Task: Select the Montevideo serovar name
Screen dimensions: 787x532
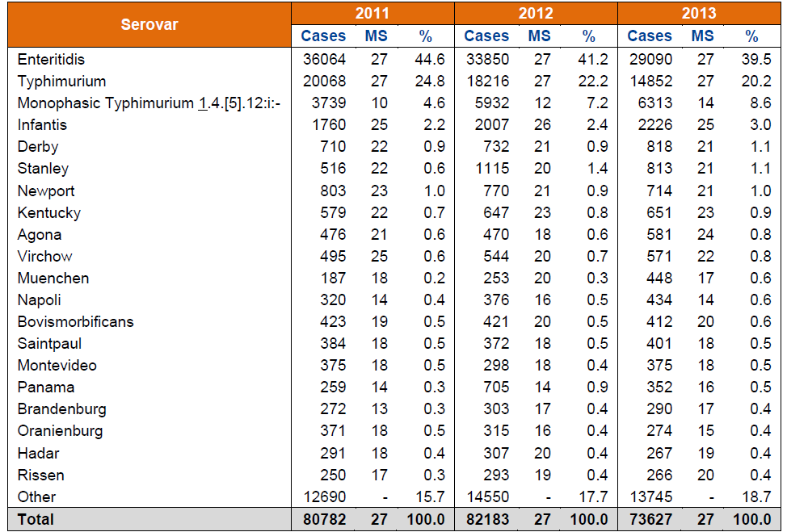Action: (x=57, y=365)
